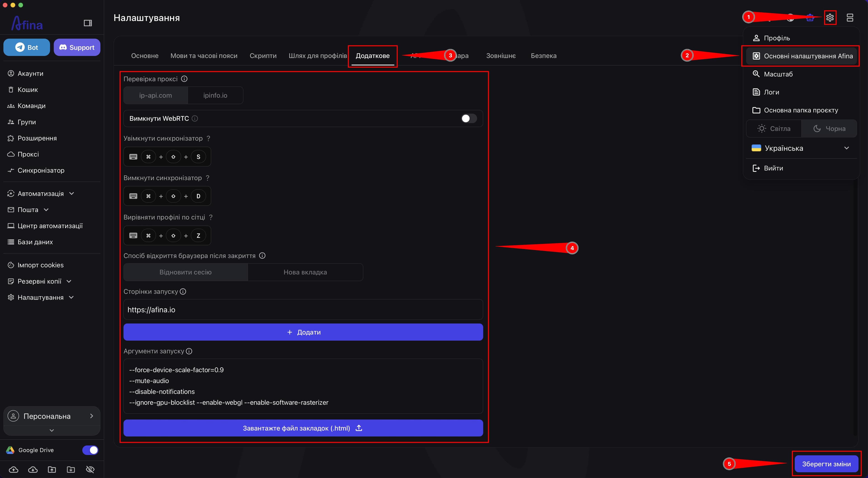Select the ipinfo.io proxy check option
Viewport: 868px width, 478px height.
(x=215, y=95)
